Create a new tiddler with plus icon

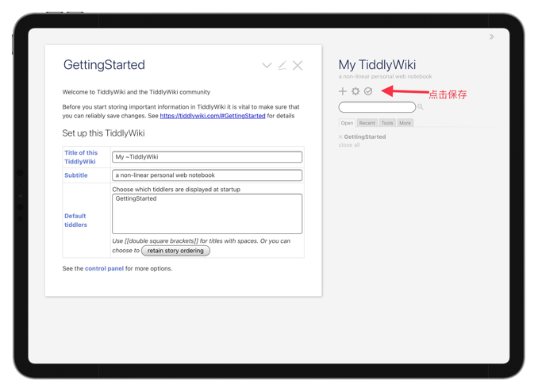click(343, 91)
